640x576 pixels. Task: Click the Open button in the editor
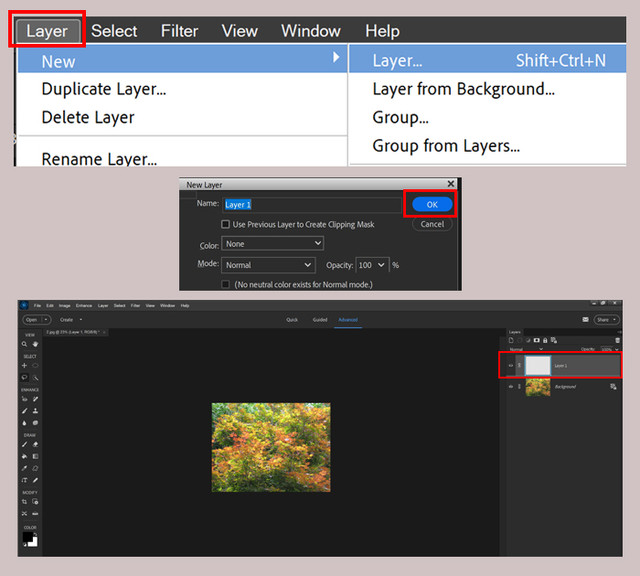pos(32,320)
